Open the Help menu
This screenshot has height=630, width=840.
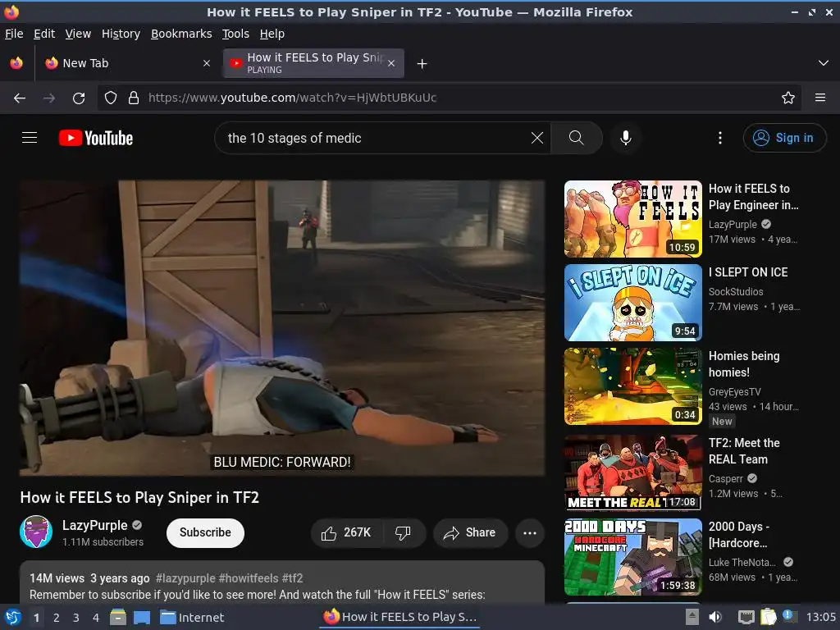[x=272, y=34]
